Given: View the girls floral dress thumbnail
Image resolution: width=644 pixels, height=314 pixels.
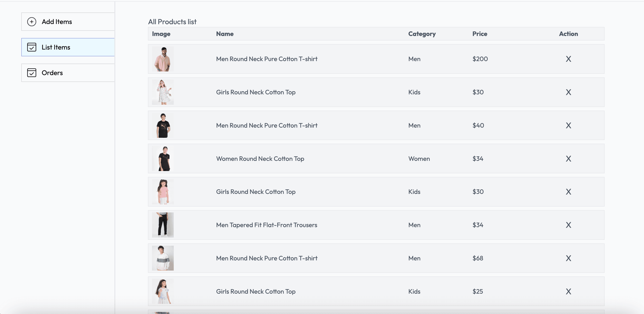Looking at the screenshot, I should pyautogui.click(x=163, y=92).
